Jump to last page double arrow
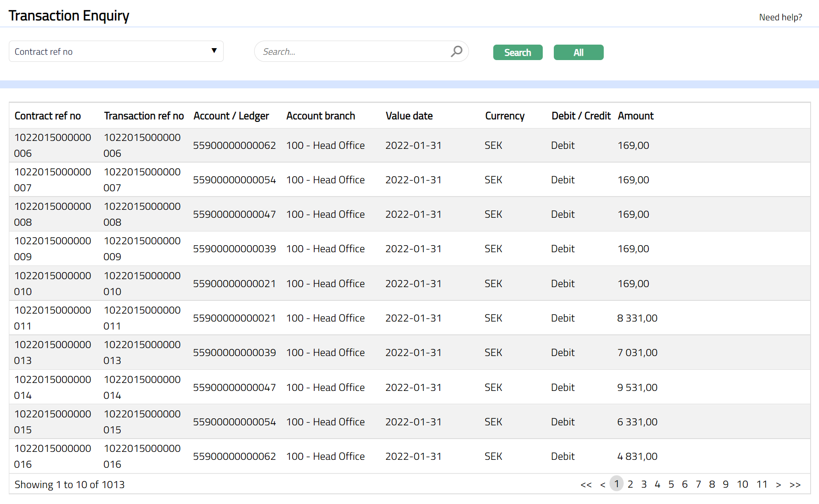The height and width of the screenshot is (504, 819). click(x=795, y=485)
